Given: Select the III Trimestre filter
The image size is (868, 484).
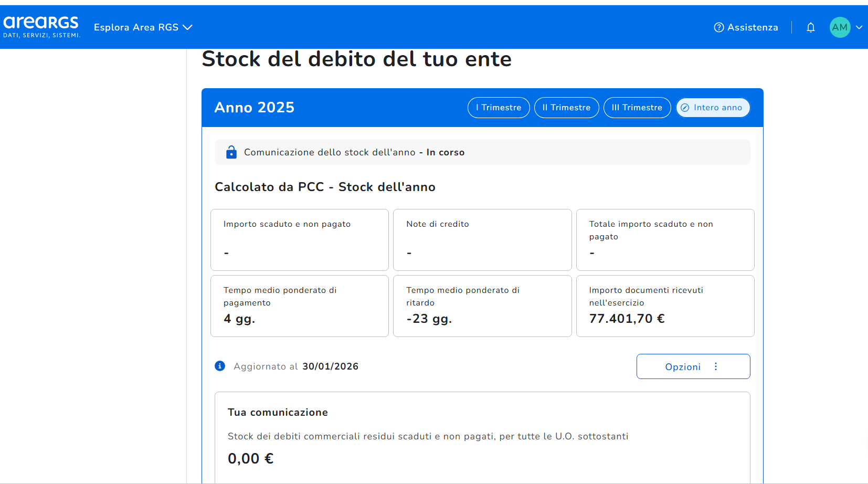Looking at the screenshot, I should pos(637,108).
